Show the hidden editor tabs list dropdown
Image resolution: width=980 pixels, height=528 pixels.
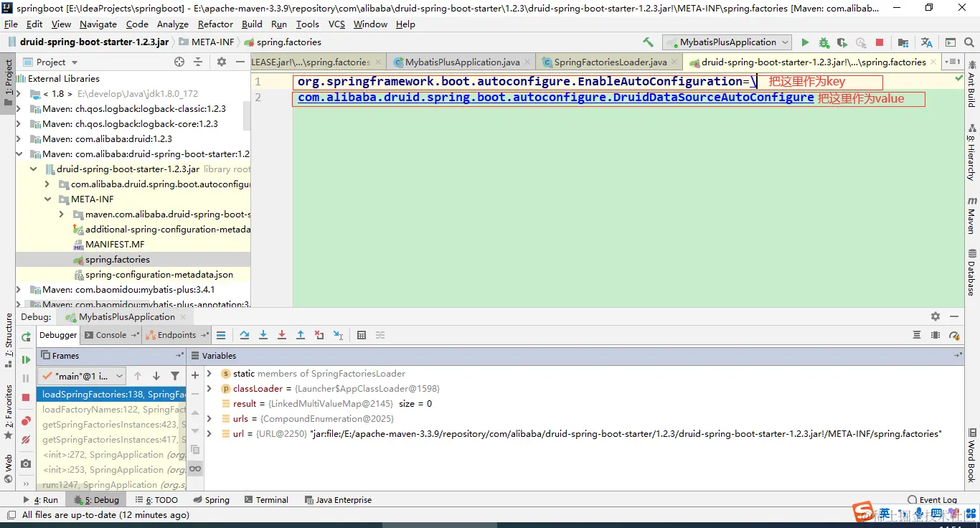(x=953, y=62)
